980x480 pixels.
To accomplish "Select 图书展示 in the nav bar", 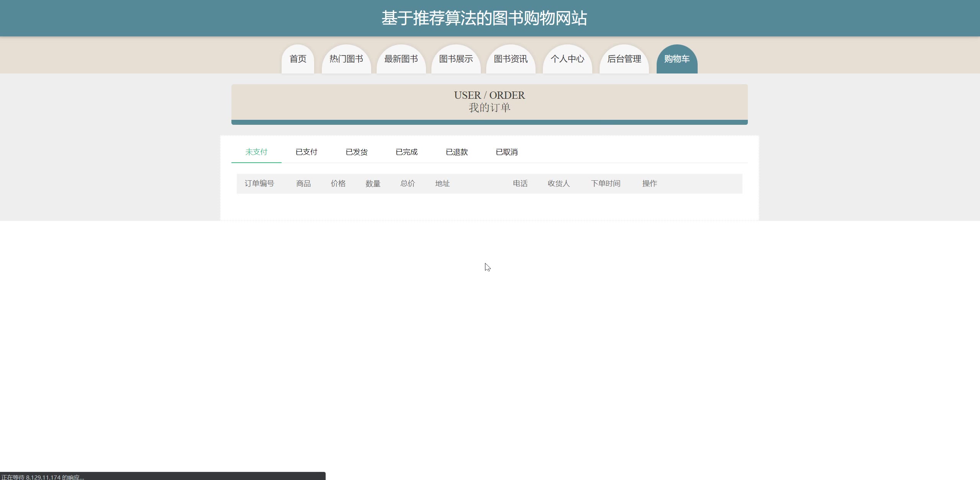I will (456, 59).
